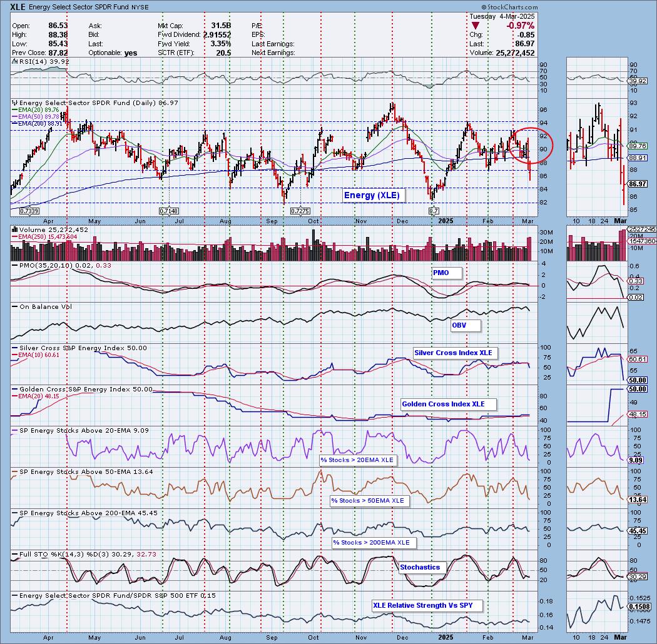The width and height of the screenshot is (657, 644).
Task: Click the StockCharts.com attribution text
Action: tap(509, 7)
